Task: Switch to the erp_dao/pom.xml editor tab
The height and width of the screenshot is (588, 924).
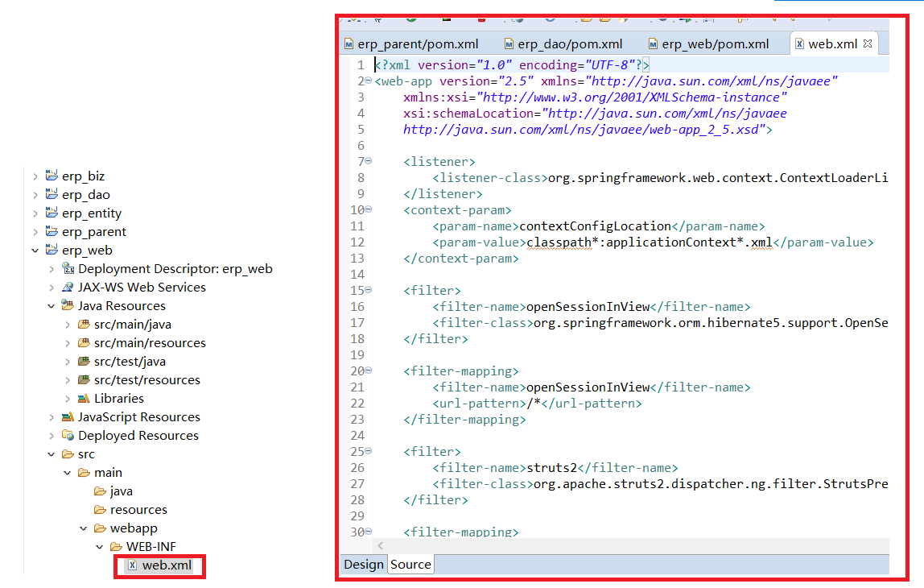Action: (563, 44)
